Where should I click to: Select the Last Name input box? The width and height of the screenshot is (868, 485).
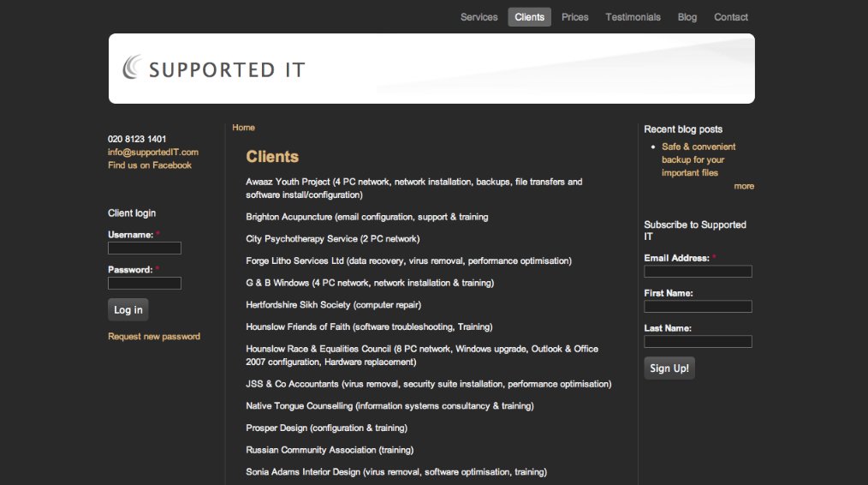click(x=698, y=342)
